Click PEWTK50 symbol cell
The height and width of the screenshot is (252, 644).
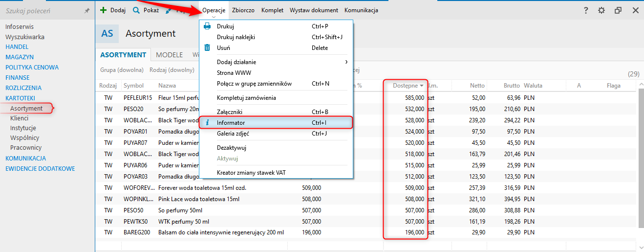pyautogui.click(x=136, y=221)
